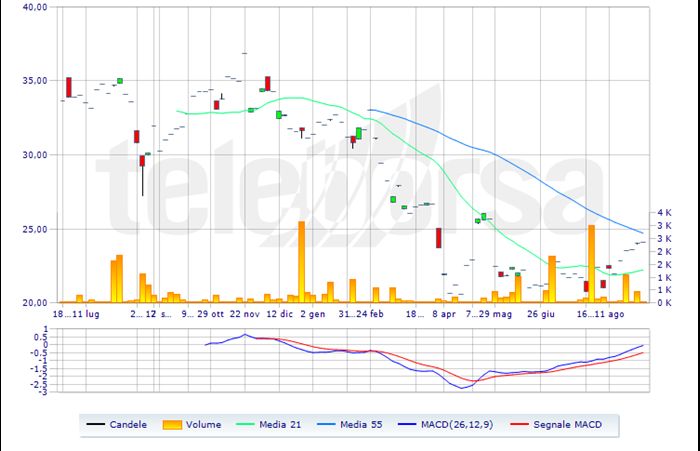Click the Segnale MACD legend label
This screenshot has height=451, width=700.
[x=567, y=425]
